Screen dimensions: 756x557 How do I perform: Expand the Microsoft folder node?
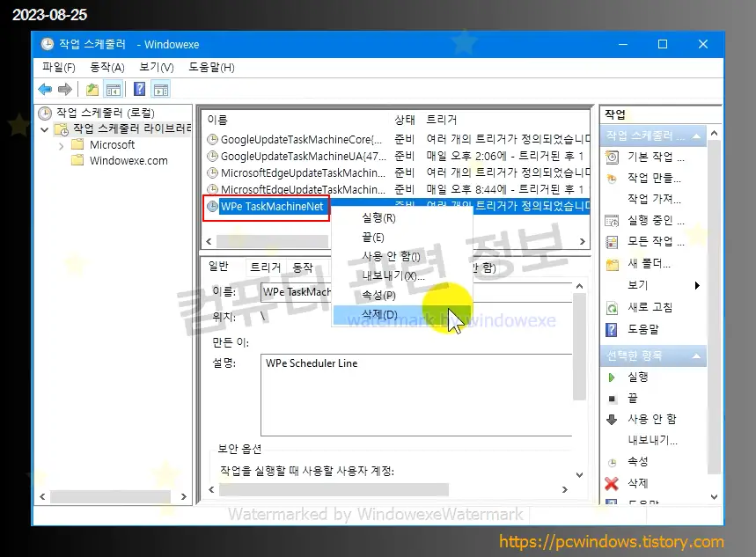[x=61, y=145]
